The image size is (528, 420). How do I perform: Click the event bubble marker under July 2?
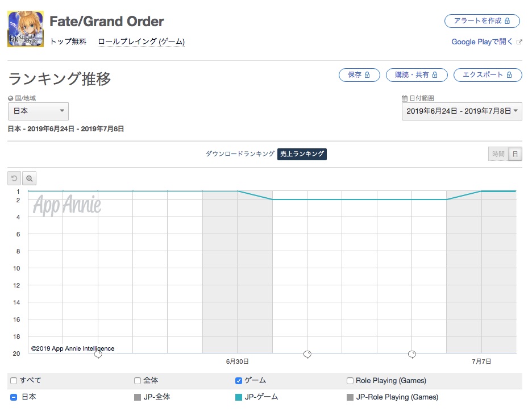pos(307,354)
